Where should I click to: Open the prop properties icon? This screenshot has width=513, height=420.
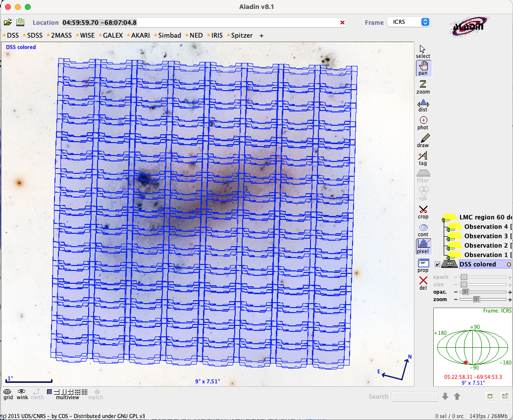coord(423,265)
